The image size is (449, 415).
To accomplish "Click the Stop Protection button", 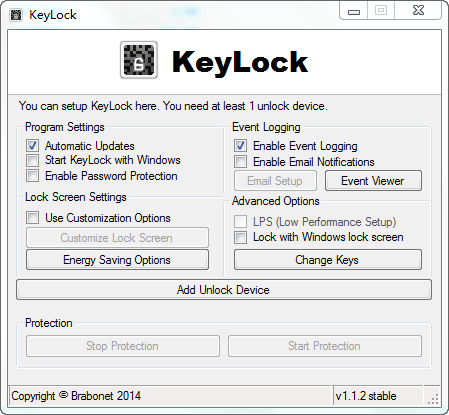I will coord(123,346).
